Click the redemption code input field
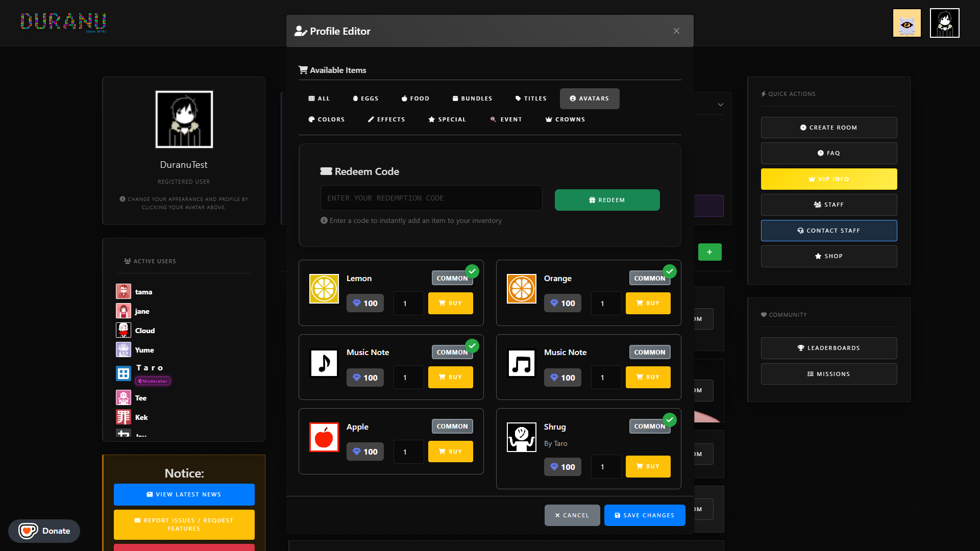Screen dimensions: 980x551 [x=431, y=198]
